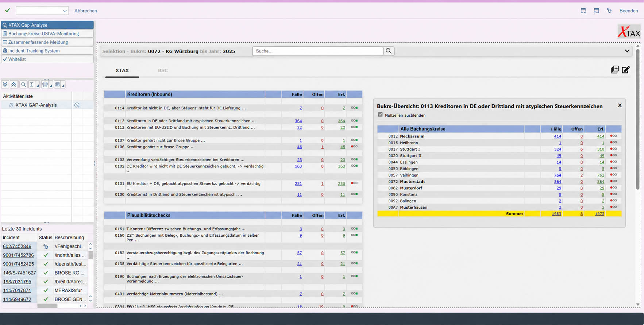The height and width of the screenshot is (325, 644).
Task: Click the green confirm checkmark icon
Action: click(x=7, y=11)
